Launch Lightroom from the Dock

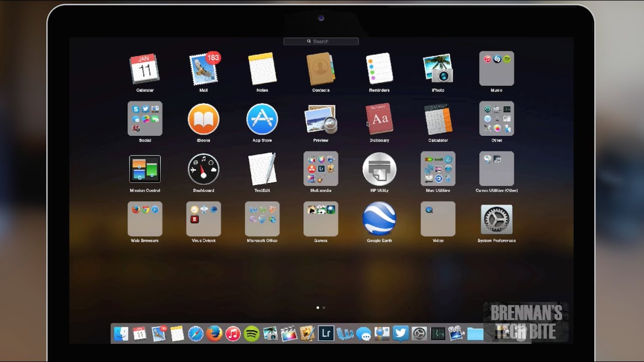tap(326, 333)
